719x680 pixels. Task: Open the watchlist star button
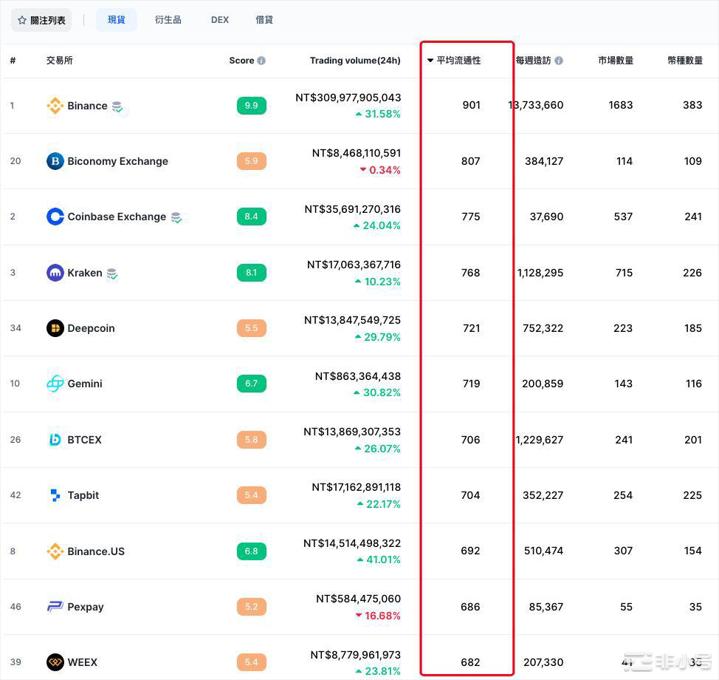click(x=41, y=20)
